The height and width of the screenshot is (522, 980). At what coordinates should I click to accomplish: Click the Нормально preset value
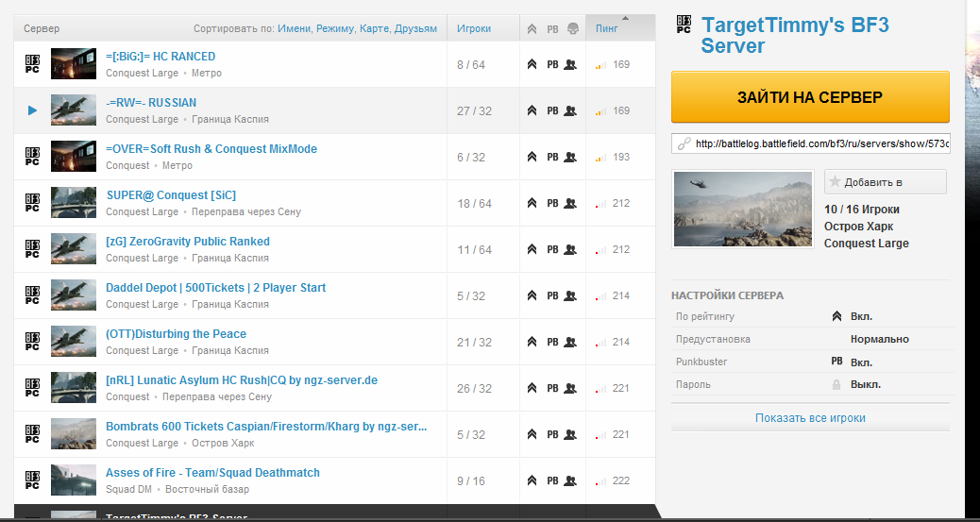tap(879, 340)
